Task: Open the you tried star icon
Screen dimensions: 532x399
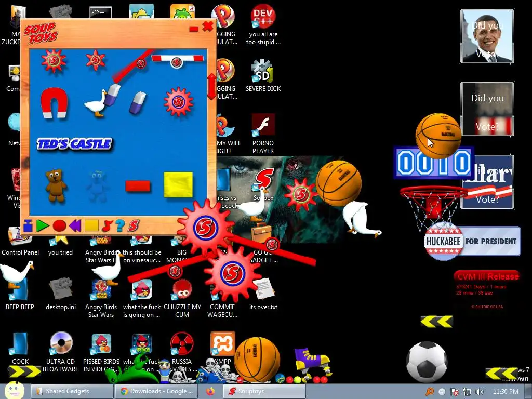Action: (x=60, y=246)
